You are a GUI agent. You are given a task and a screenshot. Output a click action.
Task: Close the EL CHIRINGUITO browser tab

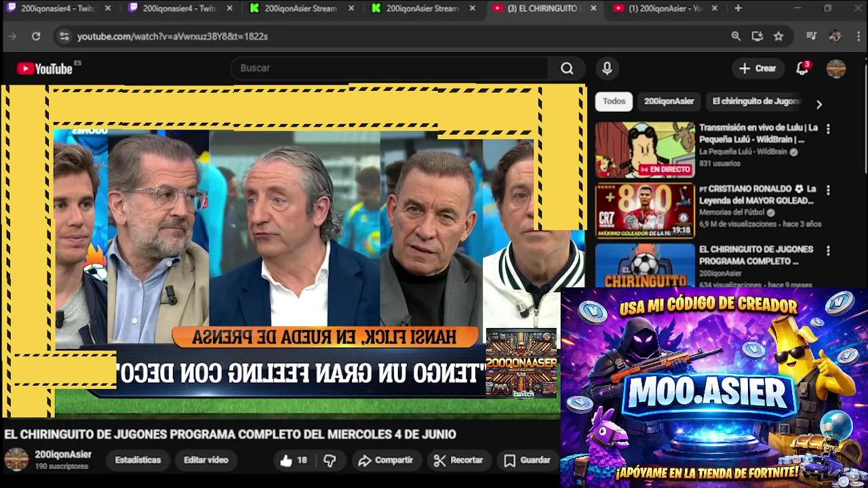[x=593, y=9]
